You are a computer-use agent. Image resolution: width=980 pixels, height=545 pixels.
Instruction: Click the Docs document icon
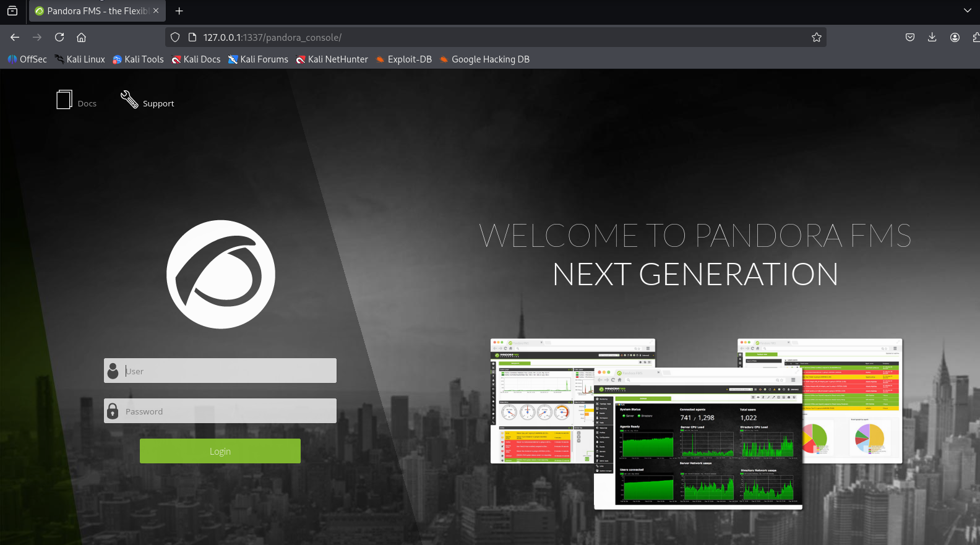pos(64,100)
